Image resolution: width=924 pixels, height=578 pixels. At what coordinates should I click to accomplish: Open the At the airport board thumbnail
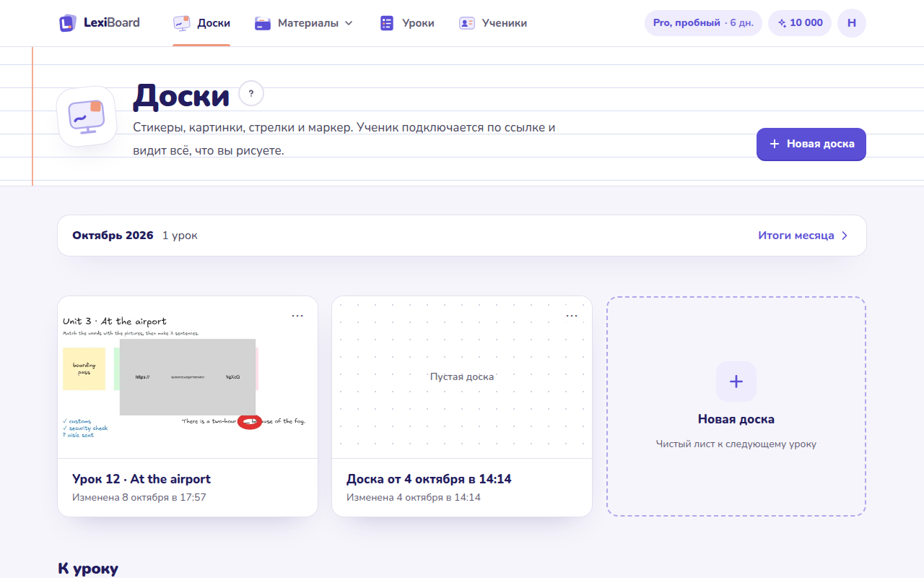[188, 377]
